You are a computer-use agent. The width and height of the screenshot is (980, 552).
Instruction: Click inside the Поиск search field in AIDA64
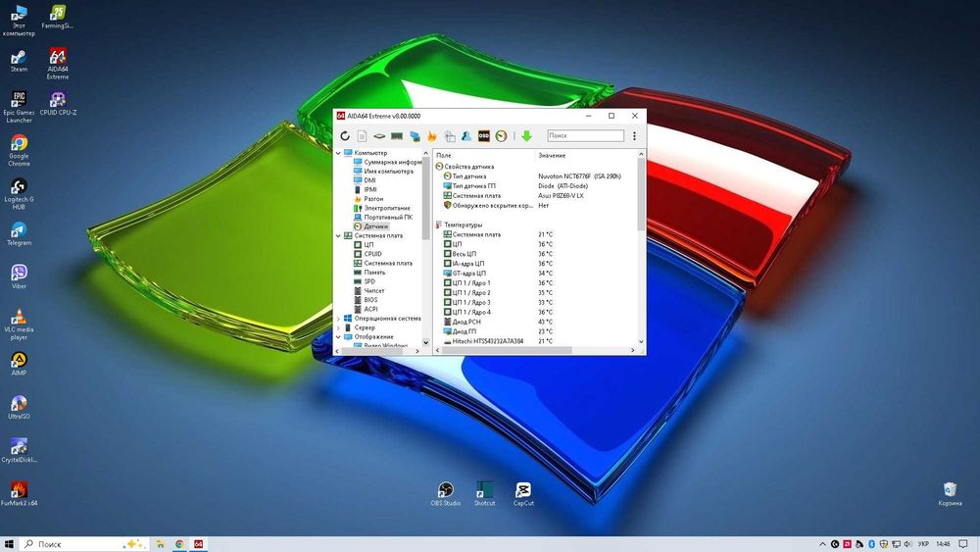tap(585, 135)
